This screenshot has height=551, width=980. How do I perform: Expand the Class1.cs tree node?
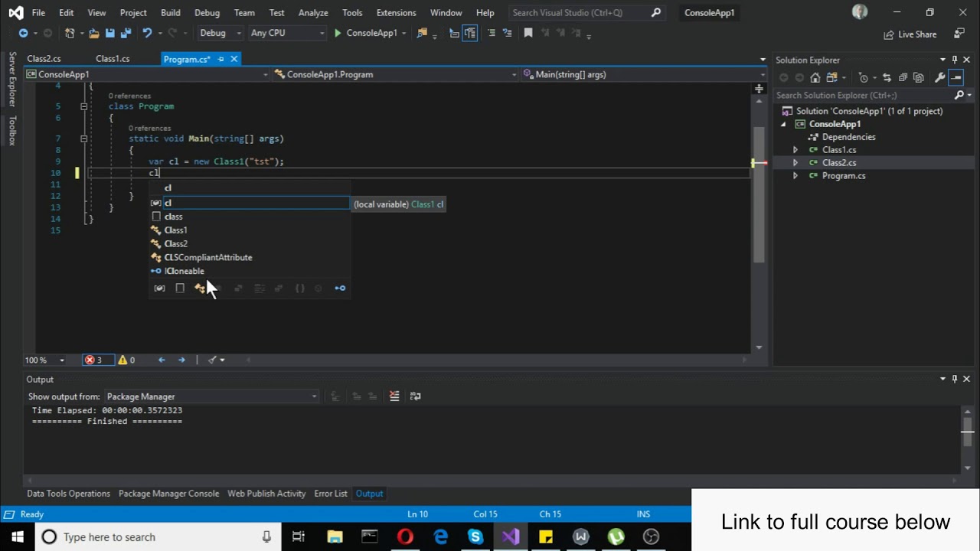click(x=795, y=150)
